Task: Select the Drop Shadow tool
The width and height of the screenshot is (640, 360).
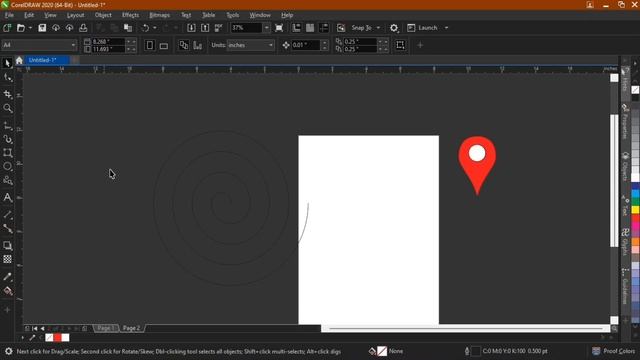Action: [7, 245]
